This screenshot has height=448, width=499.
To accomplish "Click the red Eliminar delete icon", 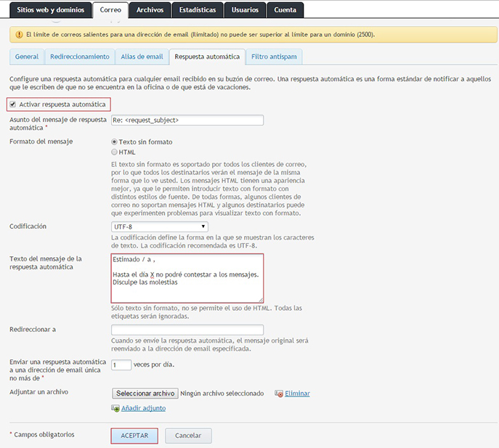I will (278, 394).
